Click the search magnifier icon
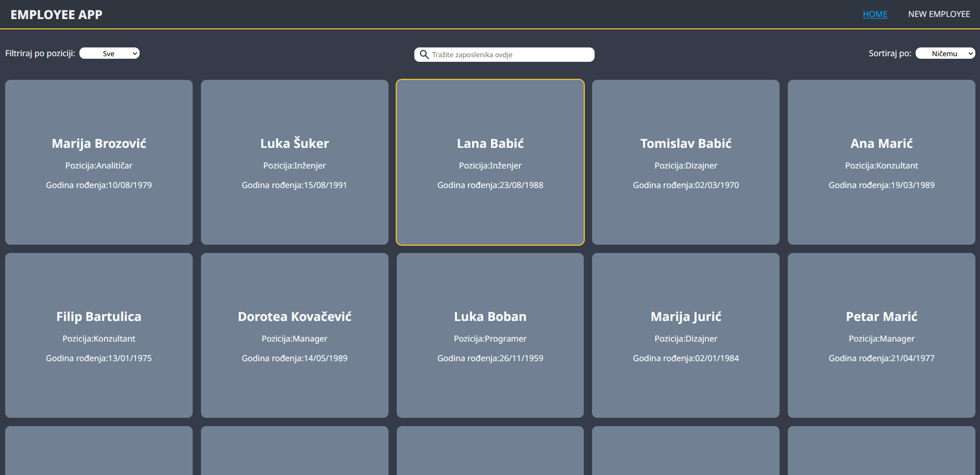The width and height of the screenshot is (980, 475). click(x=424, y=54)
